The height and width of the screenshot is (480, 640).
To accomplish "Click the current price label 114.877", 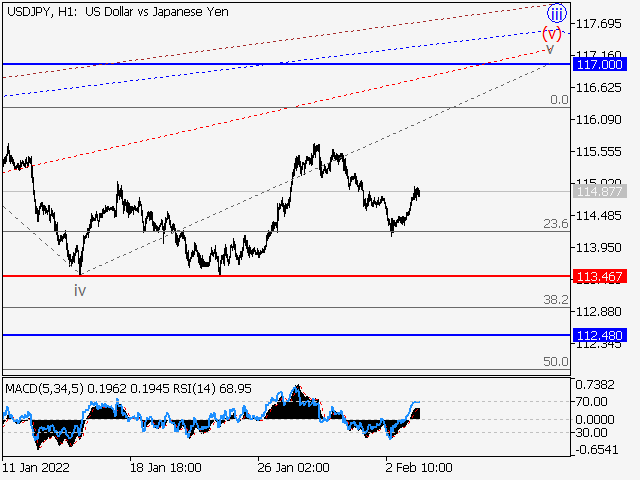I will coord(600,191).
